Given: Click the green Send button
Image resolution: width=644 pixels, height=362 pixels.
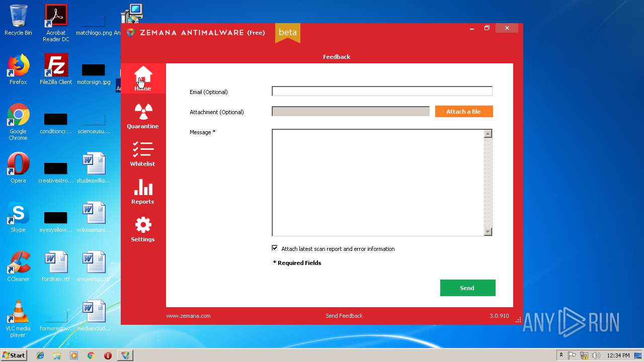Looking at the screenshot, I should coord(468,288).
